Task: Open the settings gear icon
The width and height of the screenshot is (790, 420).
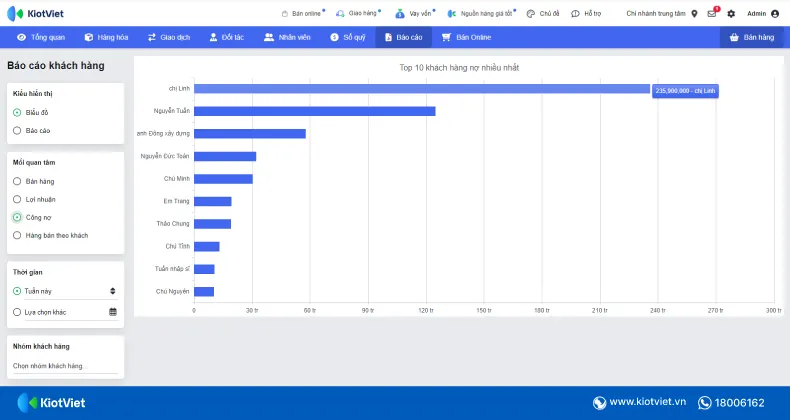Action: pyautogui.click(x=731, y=14)
